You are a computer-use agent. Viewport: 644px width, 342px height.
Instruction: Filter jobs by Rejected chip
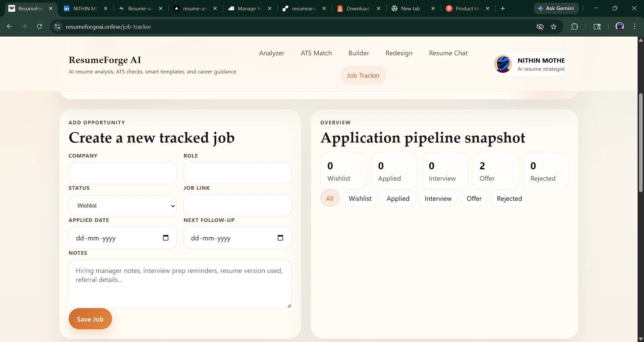click(509, 198)
